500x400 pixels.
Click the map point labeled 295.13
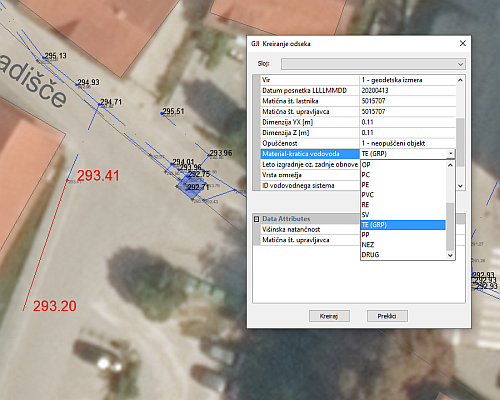(43, 58)
